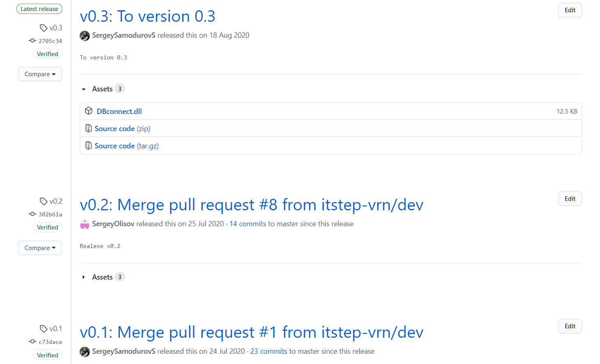Screen dimensions: 600x364
Task: Click SergeyOlisov's pink avatar
Action: tap(85, 224)
